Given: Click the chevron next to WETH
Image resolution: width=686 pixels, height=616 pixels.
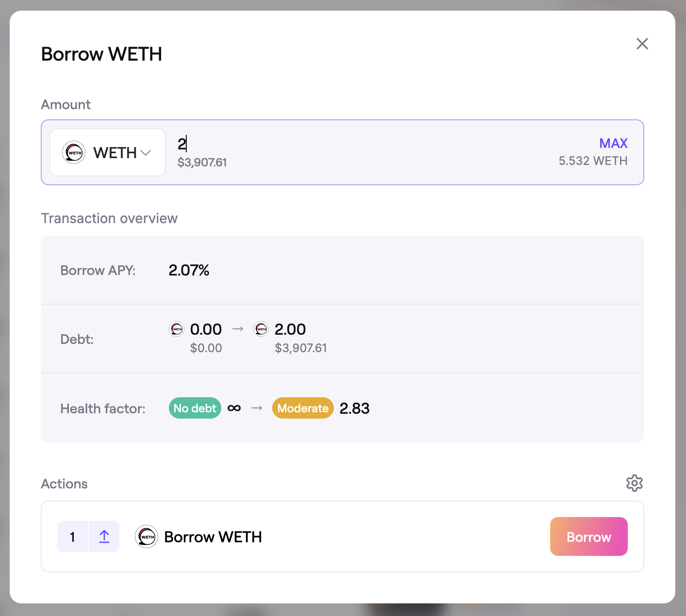Looking at the screenshot, I should click(x=146, y=153).
